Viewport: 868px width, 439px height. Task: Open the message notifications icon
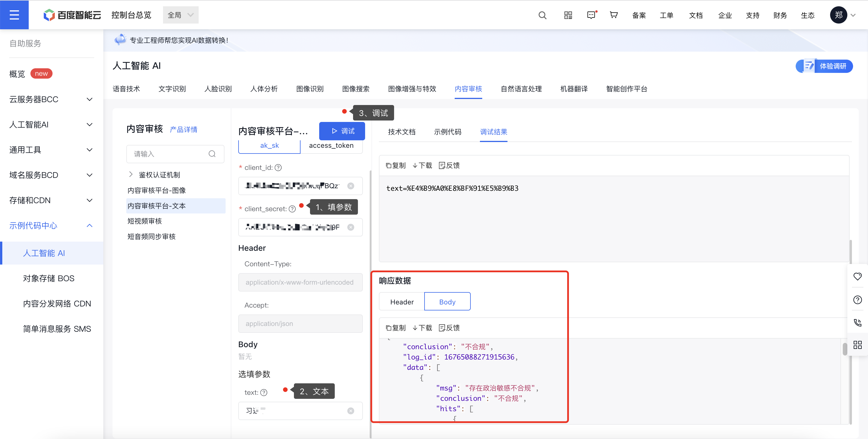[591, 15]
